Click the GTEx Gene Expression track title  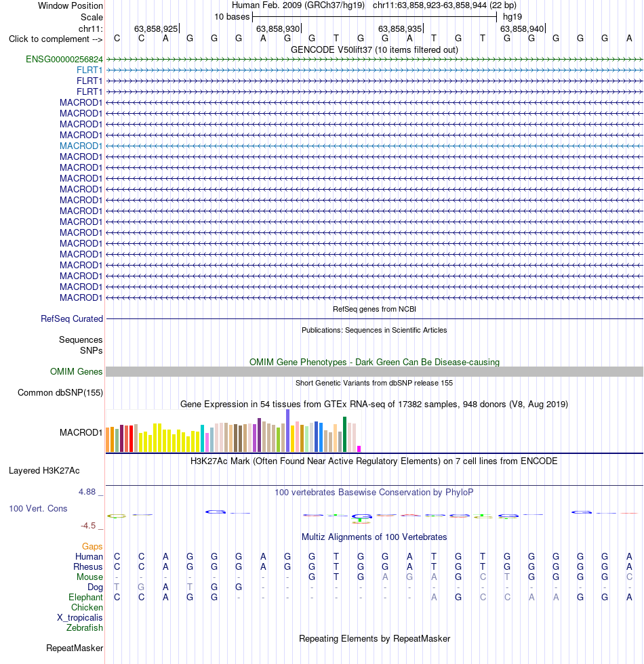(x=374, y=404)
